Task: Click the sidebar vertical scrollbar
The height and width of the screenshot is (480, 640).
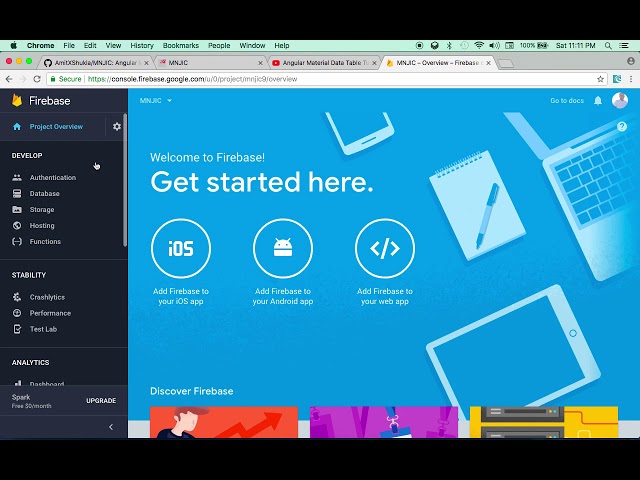Action: 125,180
